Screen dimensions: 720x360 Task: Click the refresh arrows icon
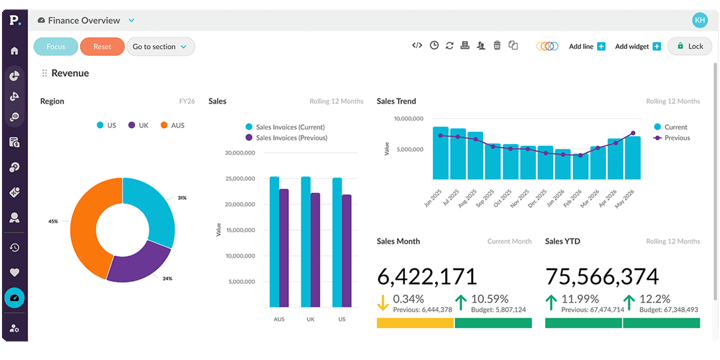[450, 45]
